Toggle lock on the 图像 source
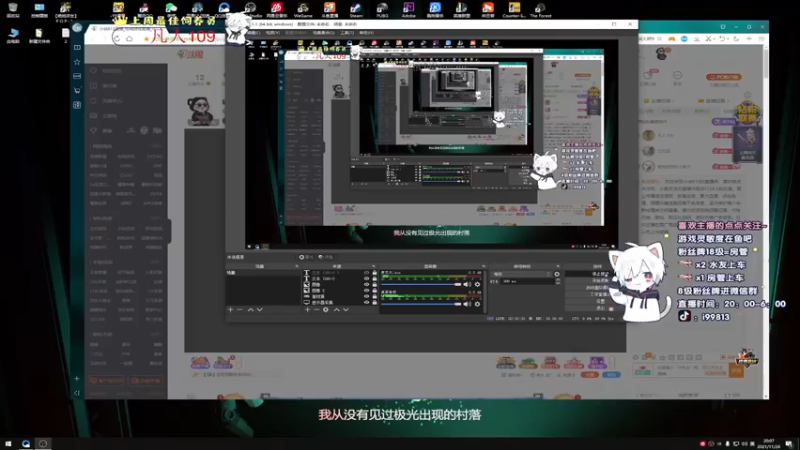 [x=374, y=285]
